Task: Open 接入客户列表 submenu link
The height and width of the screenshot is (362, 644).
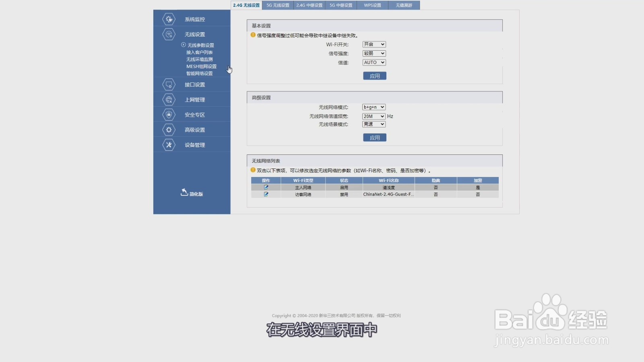Action: point(199,52)
